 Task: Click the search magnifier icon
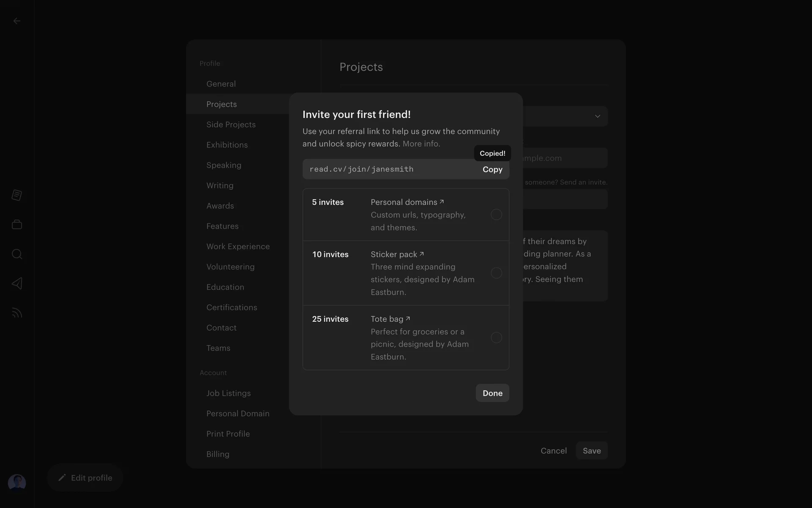tap(17, 254)
